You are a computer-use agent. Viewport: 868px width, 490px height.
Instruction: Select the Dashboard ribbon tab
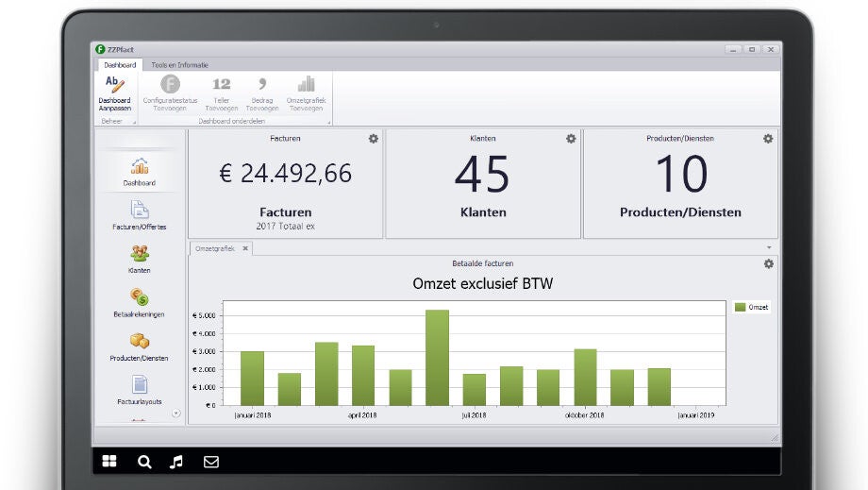[x=120, y=65]
